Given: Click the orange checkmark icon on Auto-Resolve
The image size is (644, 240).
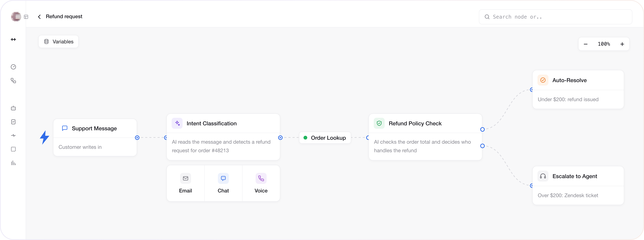Looking at the screenshot, I should tap(543, 80).
